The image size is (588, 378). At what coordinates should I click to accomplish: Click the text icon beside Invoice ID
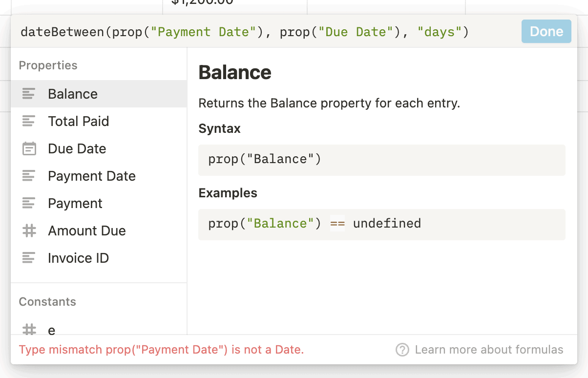tap(28, 258)
